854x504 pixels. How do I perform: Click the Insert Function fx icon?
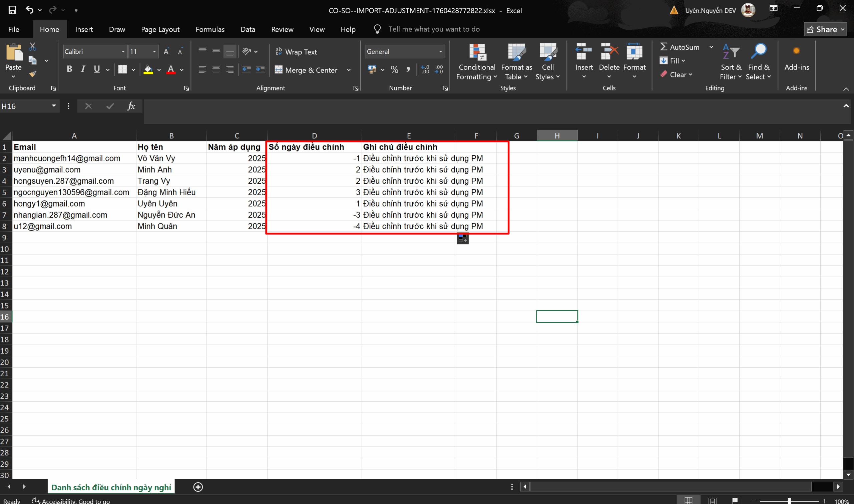[131, 106]
